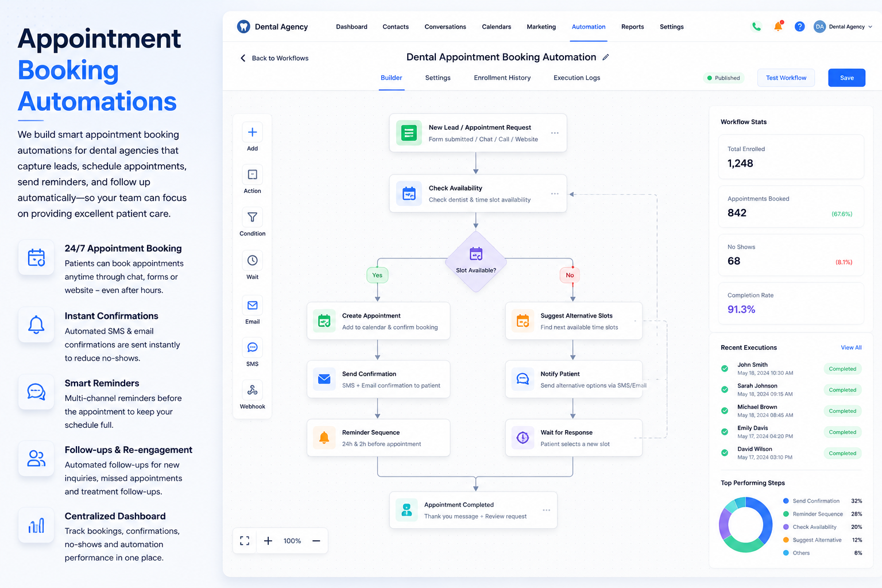Open View All recent executions link
Screen dimensions: 882x588
(851, 347)
